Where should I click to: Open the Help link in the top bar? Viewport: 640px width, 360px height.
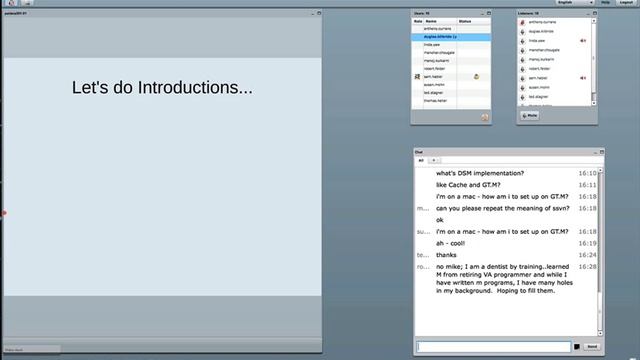pyautogui.click(x=606, y=2)
